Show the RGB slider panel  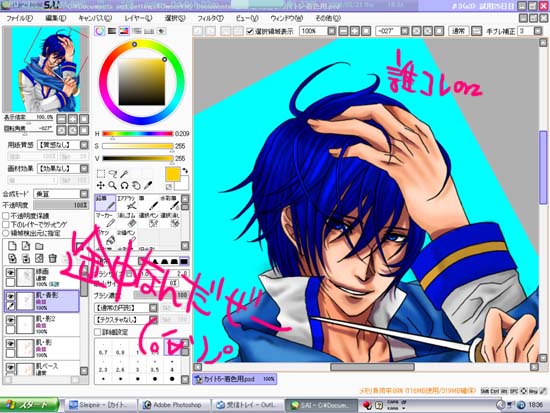point(112,31)
